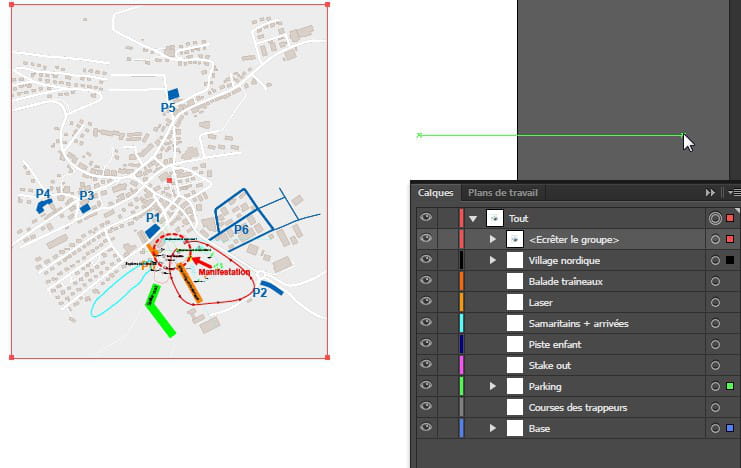Click the target circle of Stake out
Viewport: 741px width, 468px height.
[714, 365]
